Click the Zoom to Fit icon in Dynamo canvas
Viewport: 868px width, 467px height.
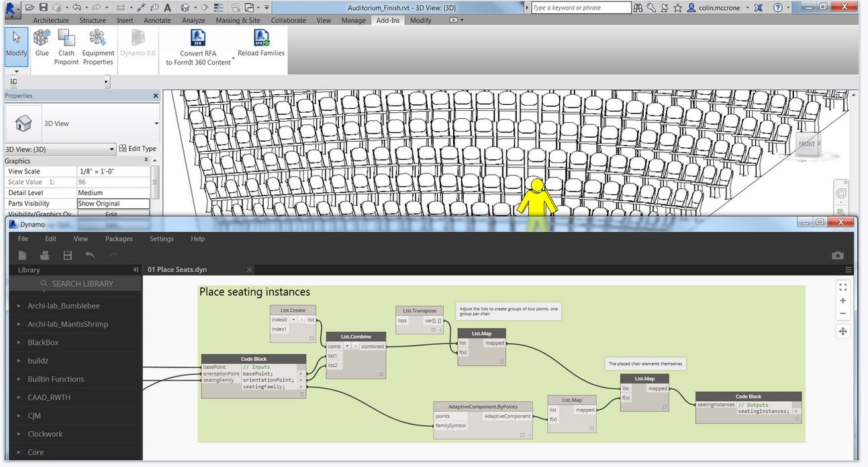[x=843, y=286]
